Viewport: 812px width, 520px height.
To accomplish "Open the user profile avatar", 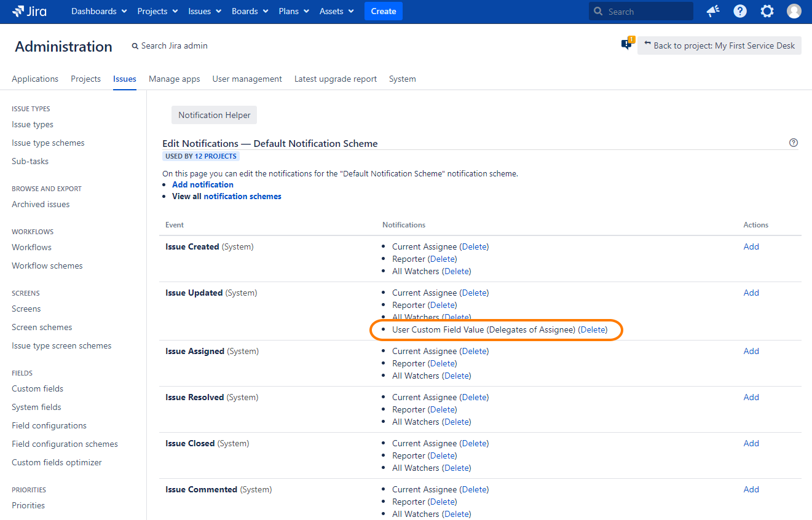I will tap(794, 12).
